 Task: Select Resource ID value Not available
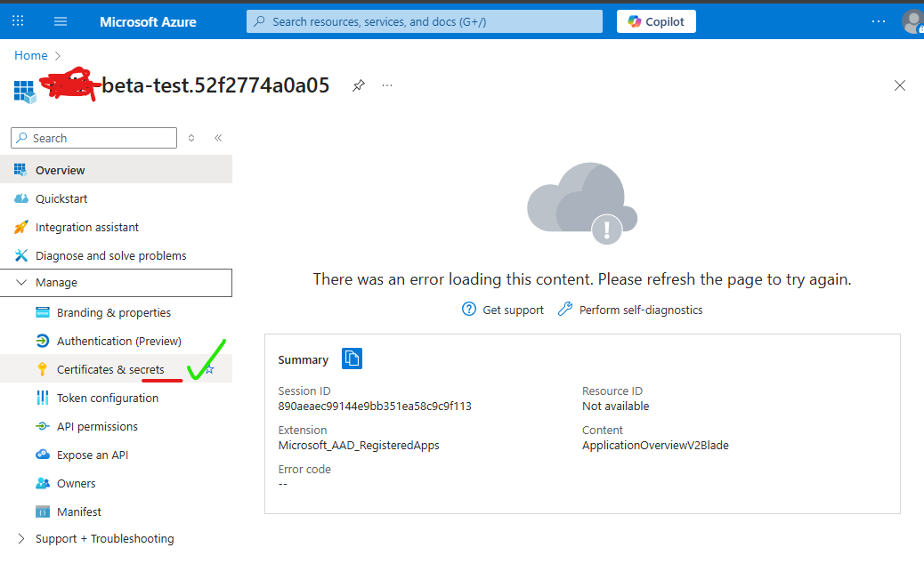click(x=615, y=406)
